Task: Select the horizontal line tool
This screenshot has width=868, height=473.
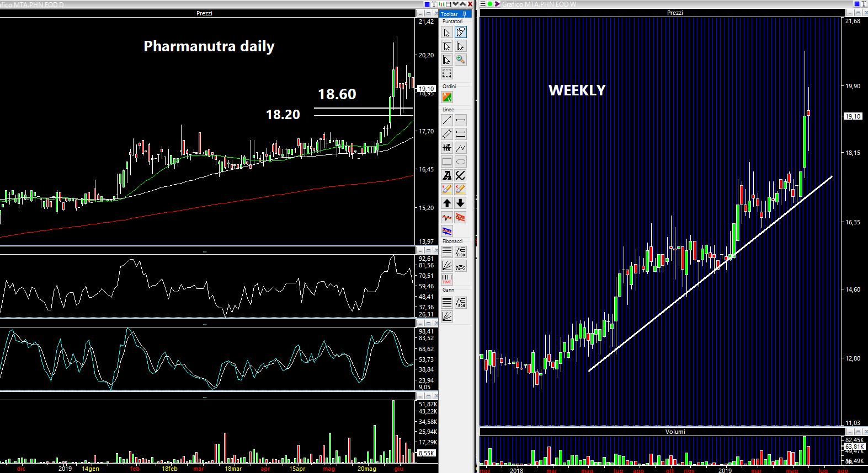Action: 461,120
